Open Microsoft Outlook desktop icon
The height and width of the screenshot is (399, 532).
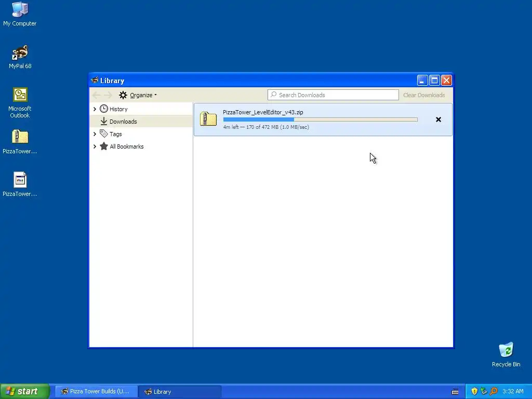[20, 103]
